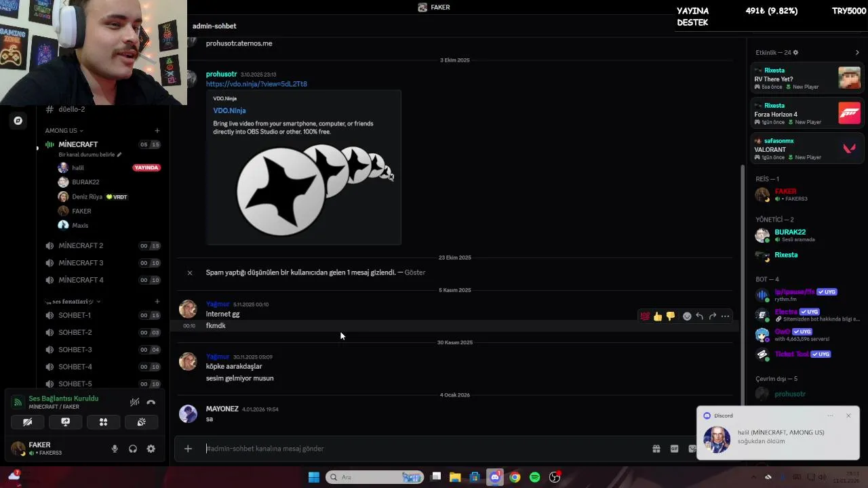Open Discord toast notification options
This screenshot has width=868, height=488.
[x=830, y=415]
